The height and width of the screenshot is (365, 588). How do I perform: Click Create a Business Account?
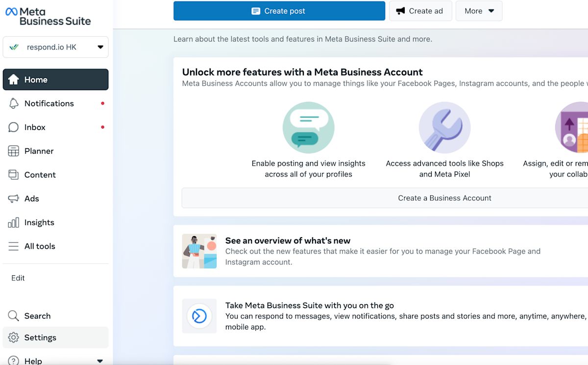point(444,198)
